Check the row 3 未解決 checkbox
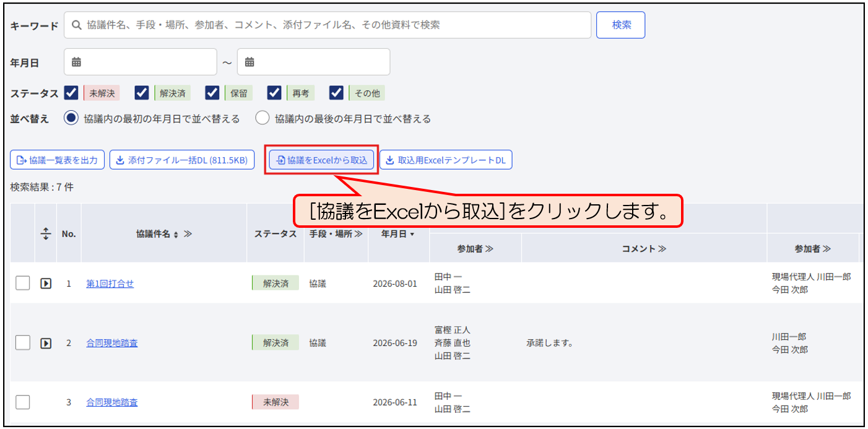 pyautogui.click(x=23, y=402)
